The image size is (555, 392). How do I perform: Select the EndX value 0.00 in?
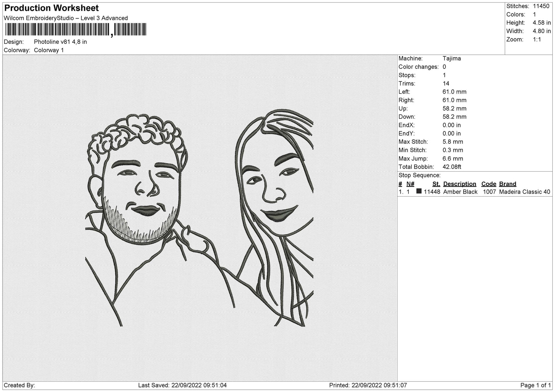pos(452,125)
